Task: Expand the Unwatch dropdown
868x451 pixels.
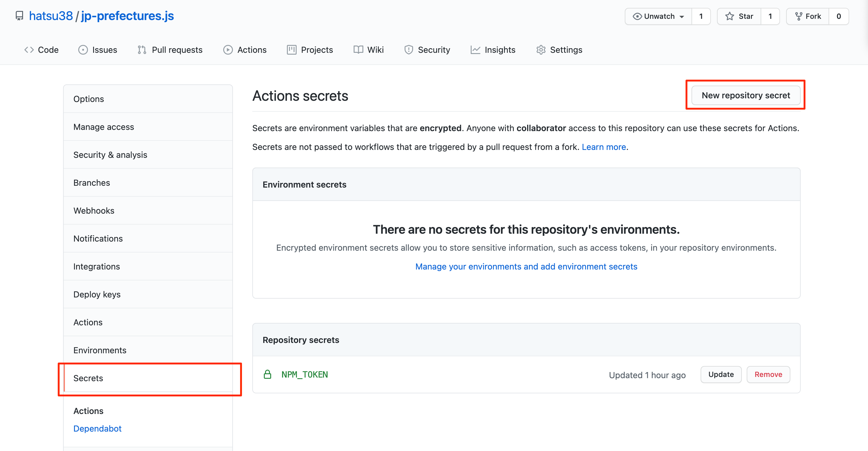Action: [658, 16]
